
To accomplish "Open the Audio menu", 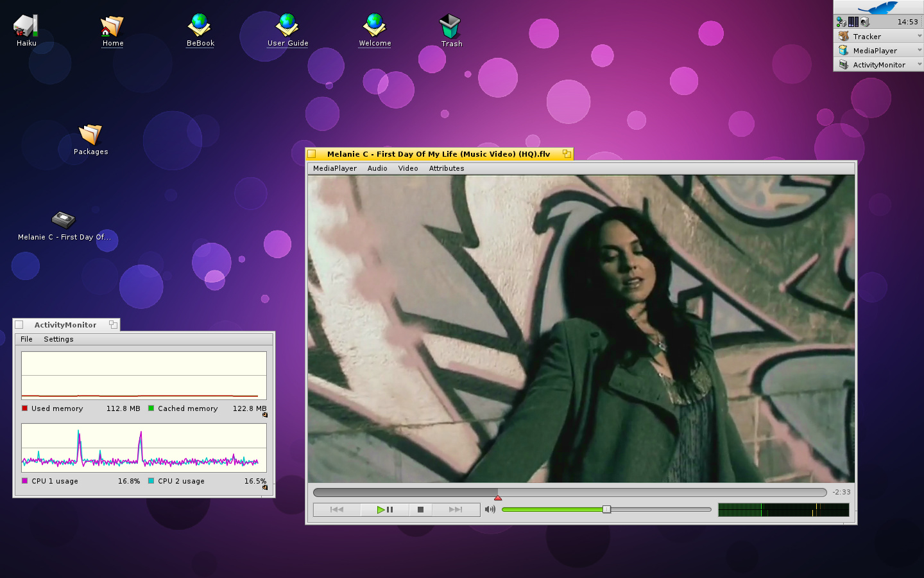I will click(377, 168).
